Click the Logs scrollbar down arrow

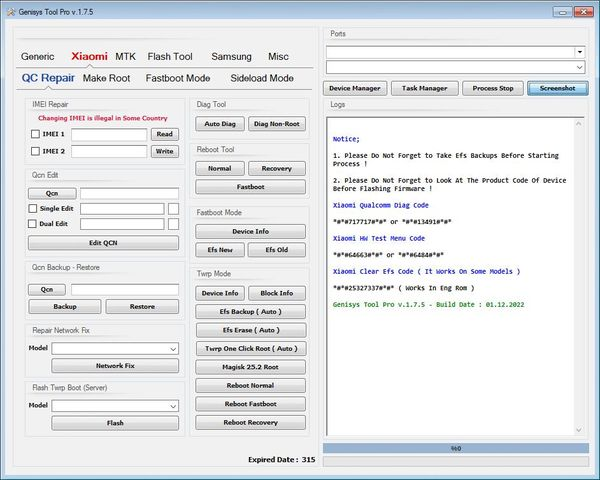click(579, 430)
